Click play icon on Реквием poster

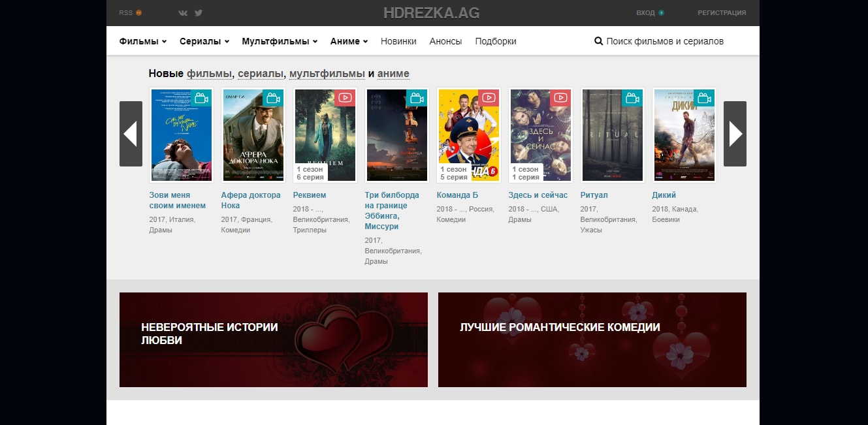(344, 98)
